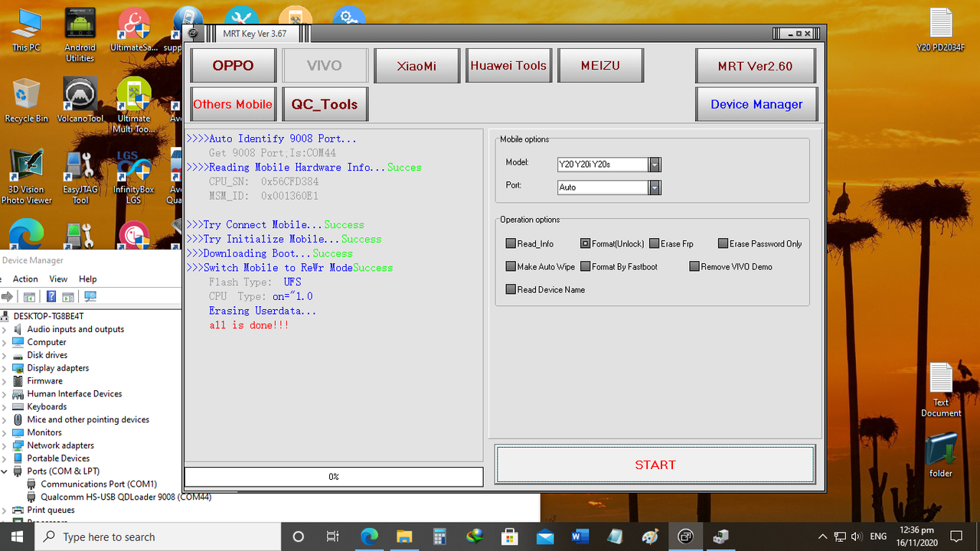
Task: Select VolcanoTool desktop shortcut
Action: (x=80, y=99)
